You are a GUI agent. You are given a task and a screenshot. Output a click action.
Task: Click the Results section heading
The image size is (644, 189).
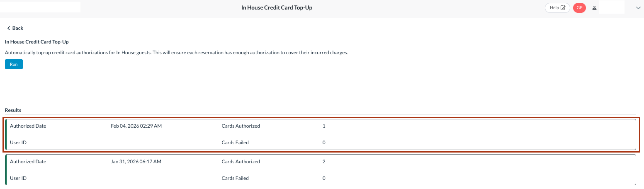coord(13,110)
